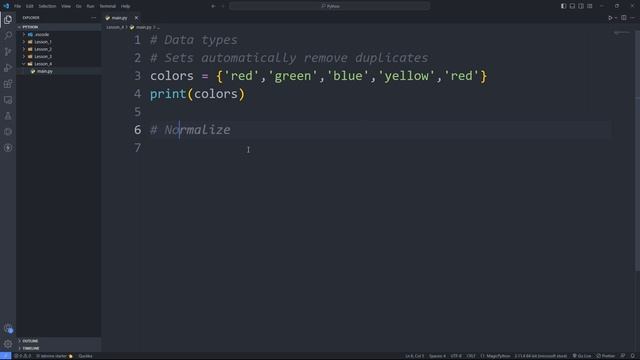Click the VS Code logo icon
The height and width of the screenshot is (360, 640).
point(6,6)
